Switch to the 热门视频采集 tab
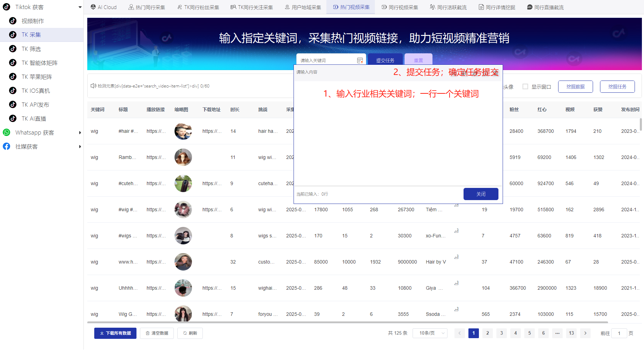This screenshot has height=350, width=644. tap(350, 7)
